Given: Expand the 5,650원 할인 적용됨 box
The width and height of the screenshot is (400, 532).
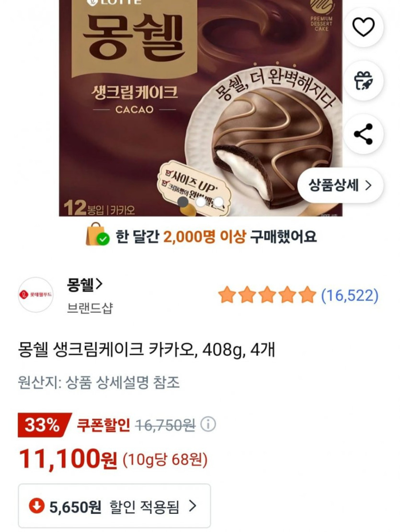Looking at the screenshot, I should point(114,506).
